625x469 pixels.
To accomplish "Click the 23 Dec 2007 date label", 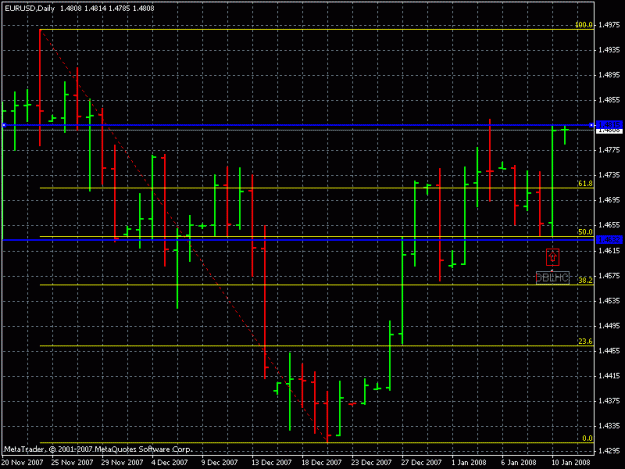I will (x=371, y=463).
